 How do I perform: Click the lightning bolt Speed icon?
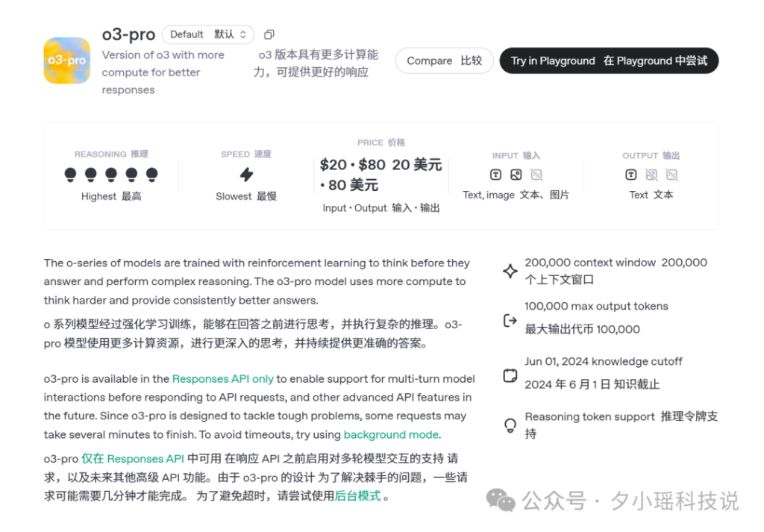(x=246, y=175)
